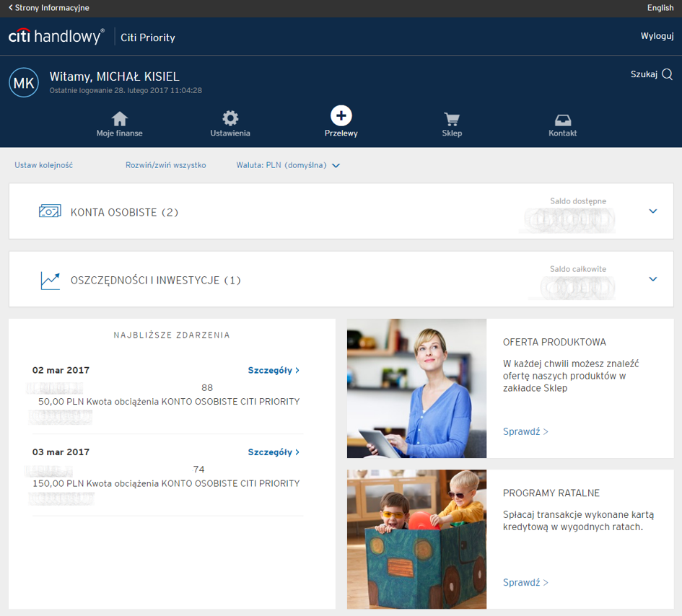Image resolution: width=682 pixels, height=616 pixels.
Task: Expand the Konta Osobiste section chevron
Action: [653, 211]
